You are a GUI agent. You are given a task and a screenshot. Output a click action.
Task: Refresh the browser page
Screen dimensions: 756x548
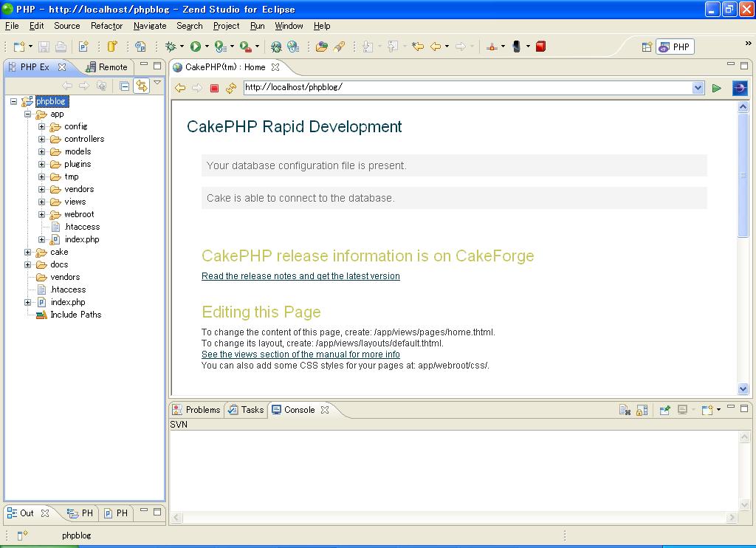pyautogui.click(x=231, y=88)
